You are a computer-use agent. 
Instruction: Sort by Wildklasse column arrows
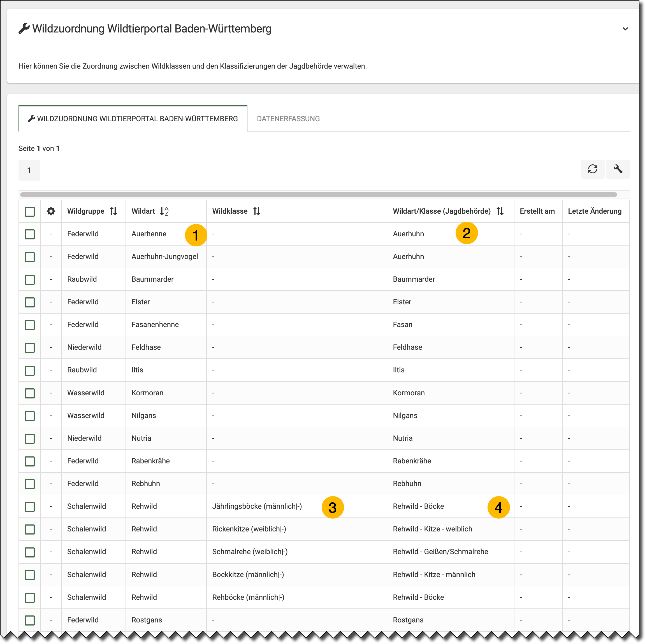[256, 211]
